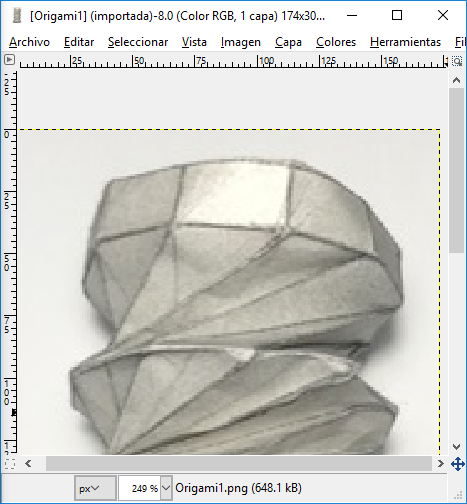Maximize the GIMP window
This screenshot has height=504, width=467.
click(397, 15)
